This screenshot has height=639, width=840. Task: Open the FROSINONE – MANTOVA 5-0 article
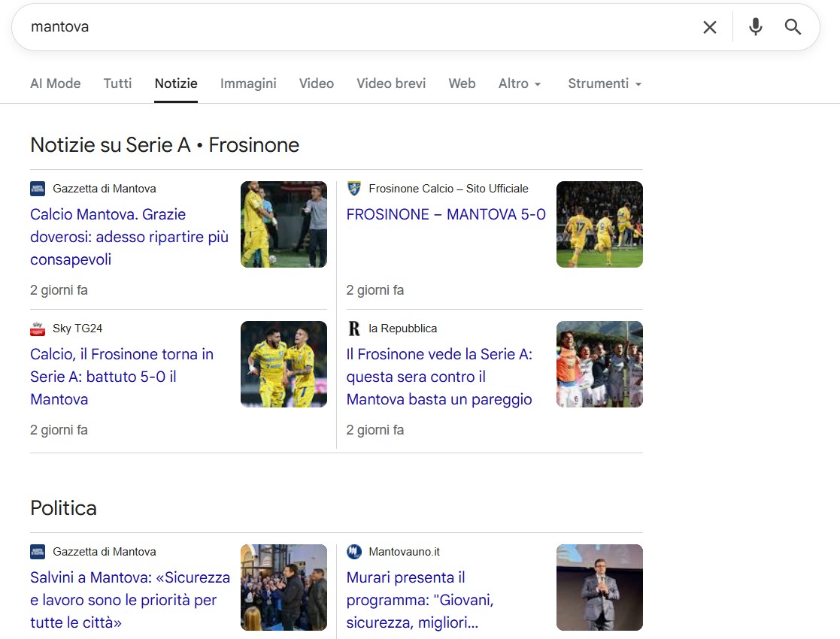tap(446, 214)
